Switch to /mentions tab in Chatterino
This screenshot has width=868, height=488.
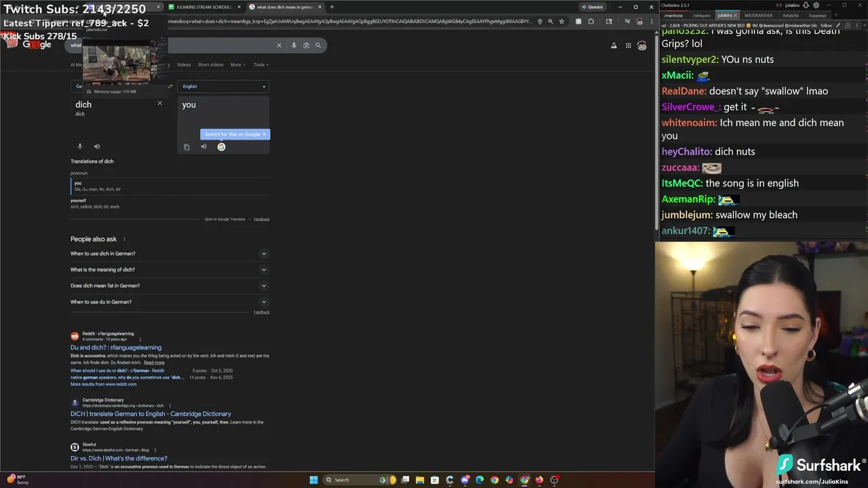click(673, 15)
